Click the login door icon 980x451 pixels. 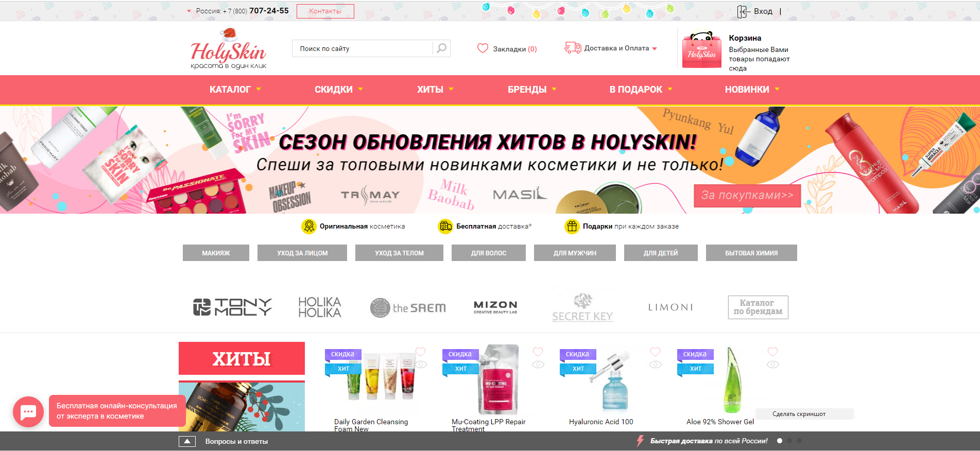(x=743, y=11)
